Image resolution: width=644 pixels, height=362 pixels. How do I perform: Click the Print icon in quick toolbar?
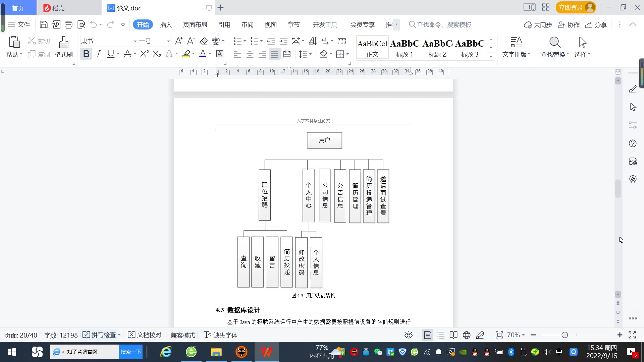[68, 24]
